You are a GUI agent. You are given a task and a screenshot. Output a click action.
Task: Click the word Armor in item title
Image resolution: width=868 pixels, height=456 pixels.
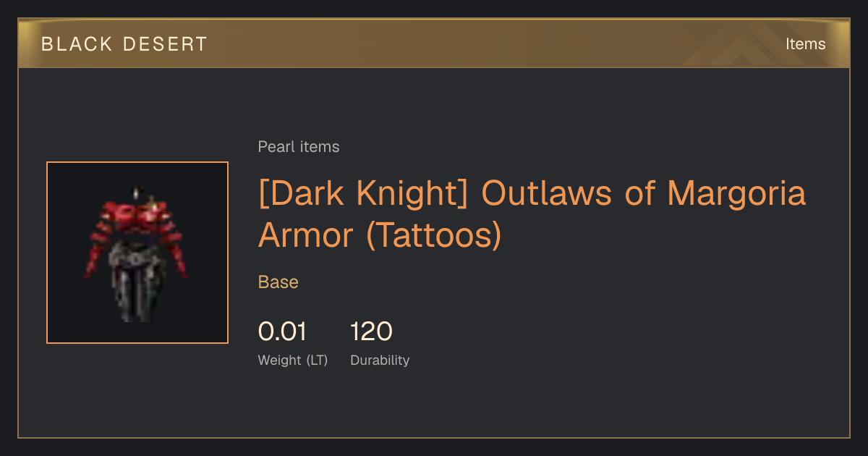coord(307,236)
